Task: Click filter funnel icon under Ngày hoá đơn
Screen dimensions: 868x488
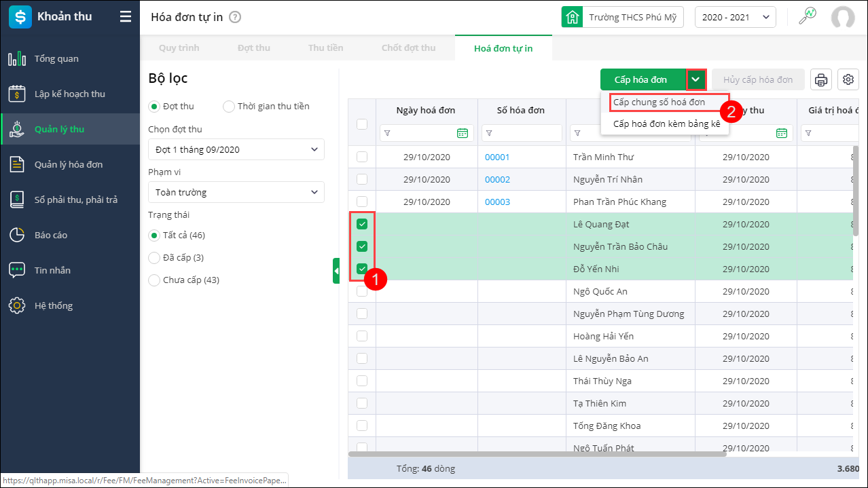Action: (x=387, y=133)
